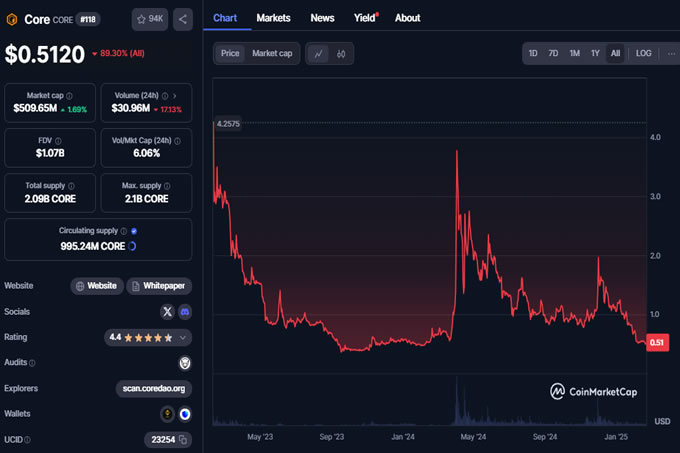Toggle chart to Market cap

(x=272, y=53)
